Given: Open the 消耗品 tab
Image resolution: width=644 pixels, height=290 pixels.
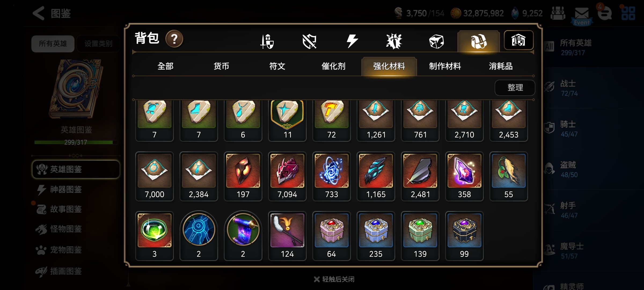Looking at the screenshot, I should pyautogui.click(x=501, y=66).
